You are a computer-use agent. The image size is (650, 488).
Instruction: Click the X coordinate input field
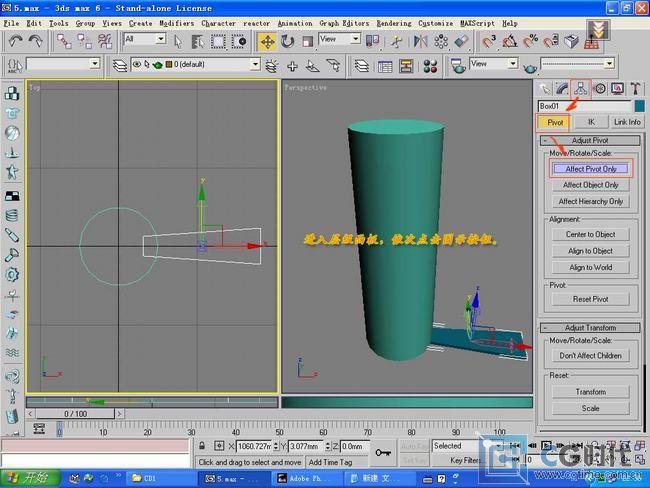[254, 446]
